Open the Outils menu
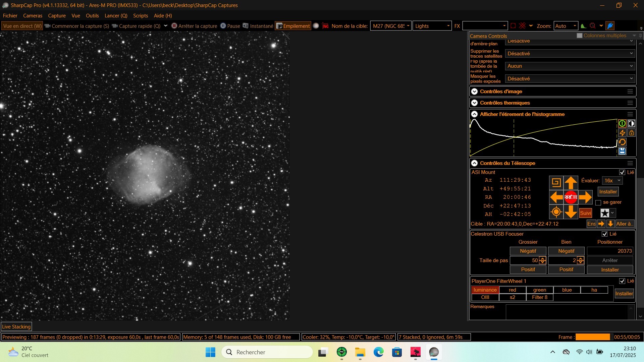644x362 pixels. click(92, 16)
